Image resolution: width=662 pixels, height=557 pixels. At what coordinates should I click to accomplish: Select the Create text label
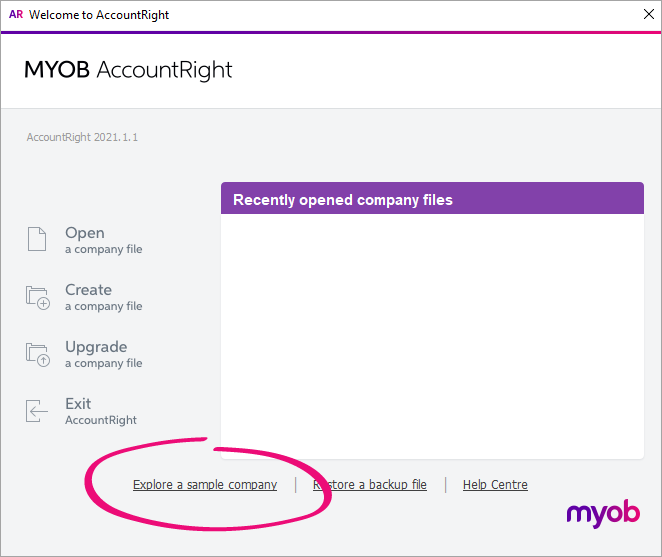88,290
